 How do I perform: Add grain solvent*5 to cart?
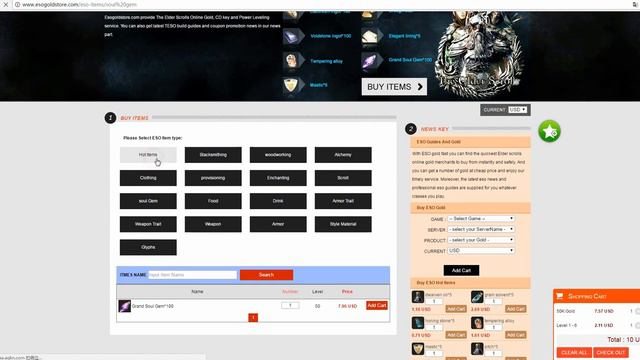point(516,309)
